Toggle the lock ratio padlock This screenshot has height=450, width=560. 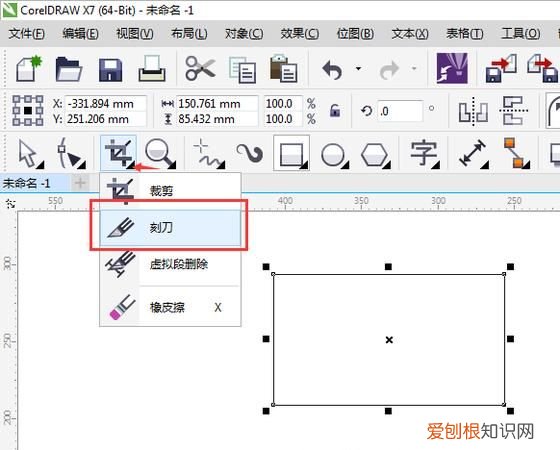tap(335, 110)
